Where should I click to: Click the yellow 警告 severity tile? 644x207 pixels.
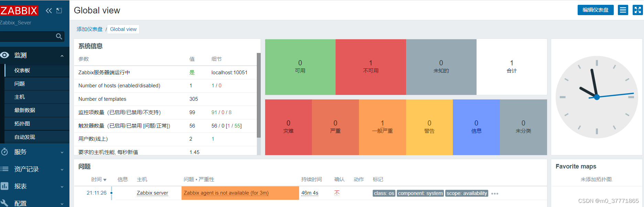(429, 127)
